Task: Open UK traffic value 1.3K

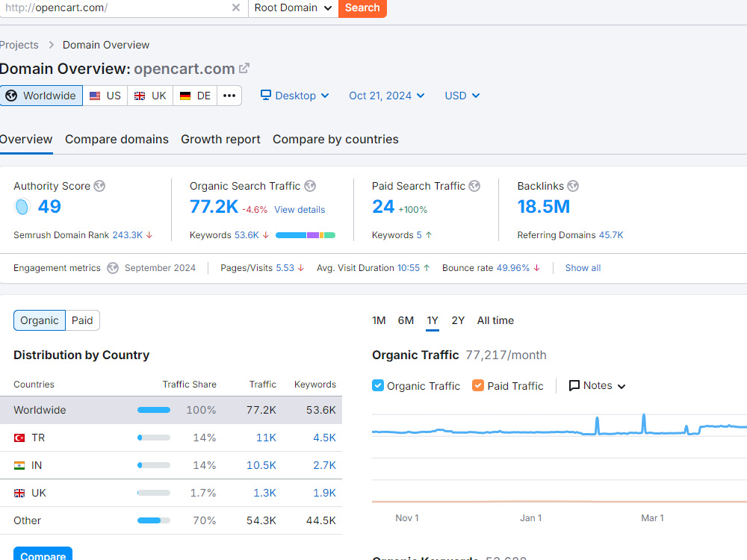Action: [265, 493]
